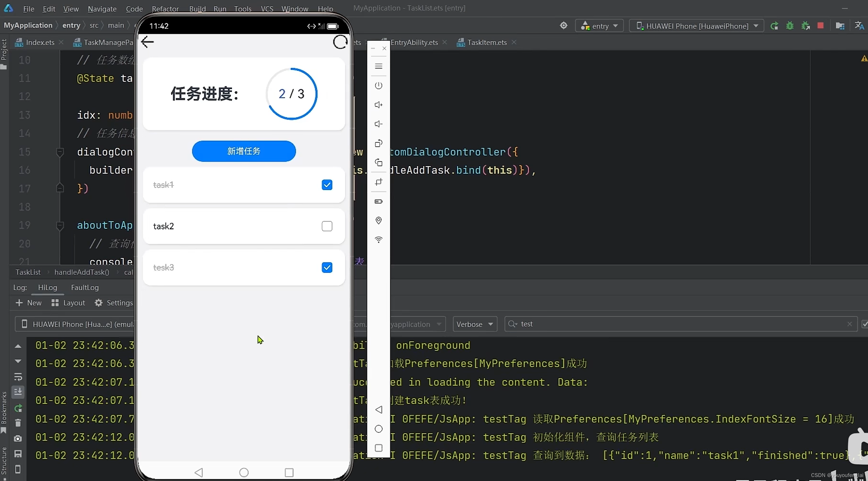
Task: Click the emulator power button
Action: 378,85
